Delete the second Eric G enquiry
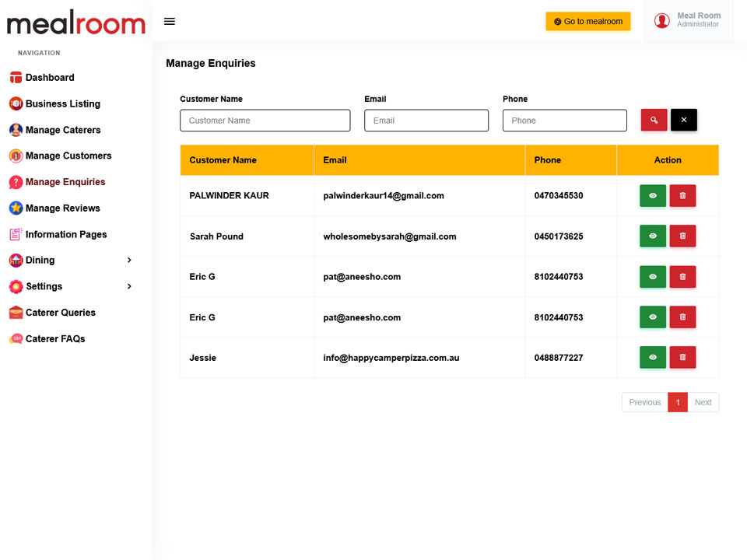747x560 pixels. click(x=682, y=317)
